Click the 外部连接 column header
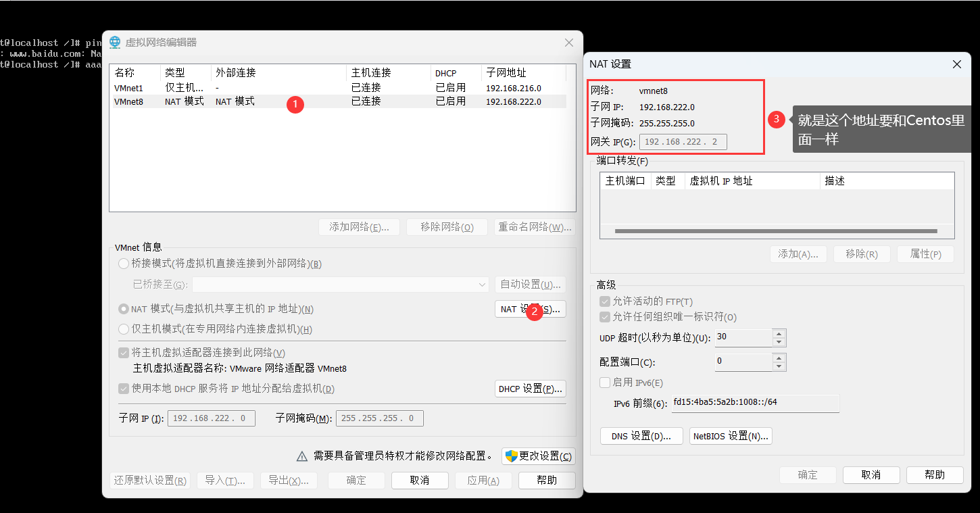The width and height of the screenshot is (980, 513). click(x=279, y=72)
